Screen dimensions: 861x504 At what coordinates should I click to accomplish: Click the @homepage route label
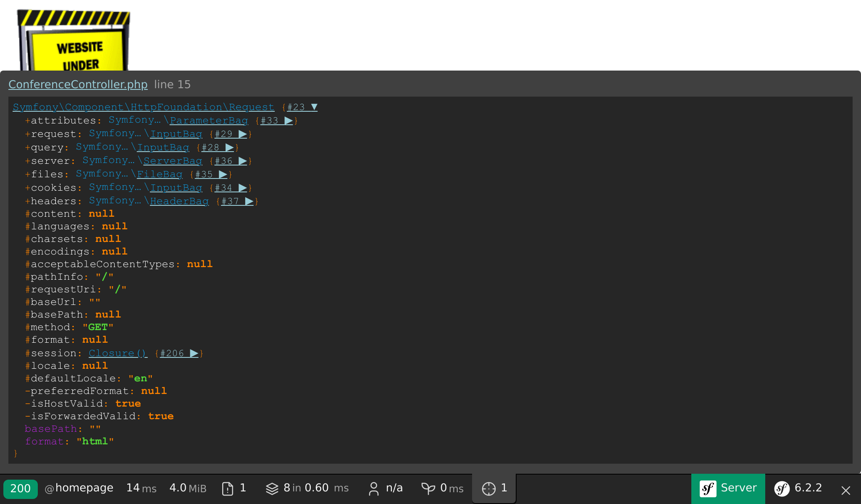click(x=79, y=488)
